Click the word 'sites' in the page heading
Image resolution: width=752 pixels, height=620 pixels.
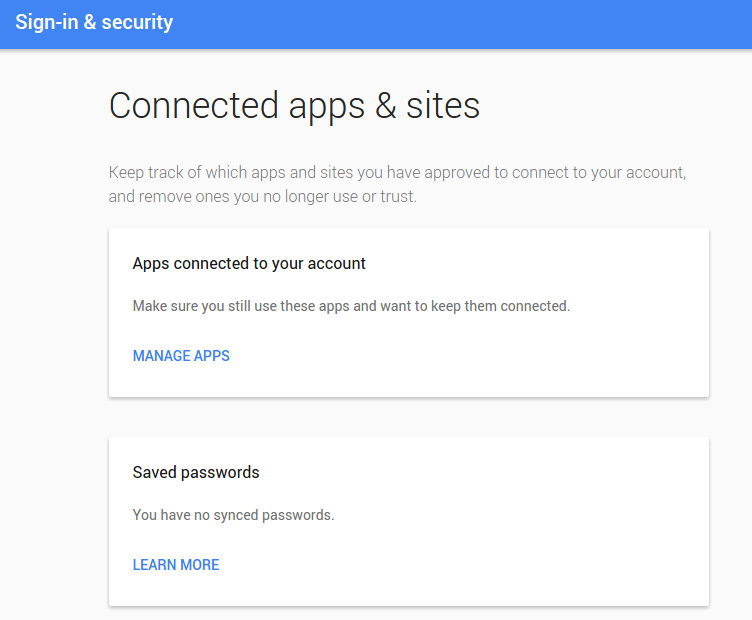point(443,106)
